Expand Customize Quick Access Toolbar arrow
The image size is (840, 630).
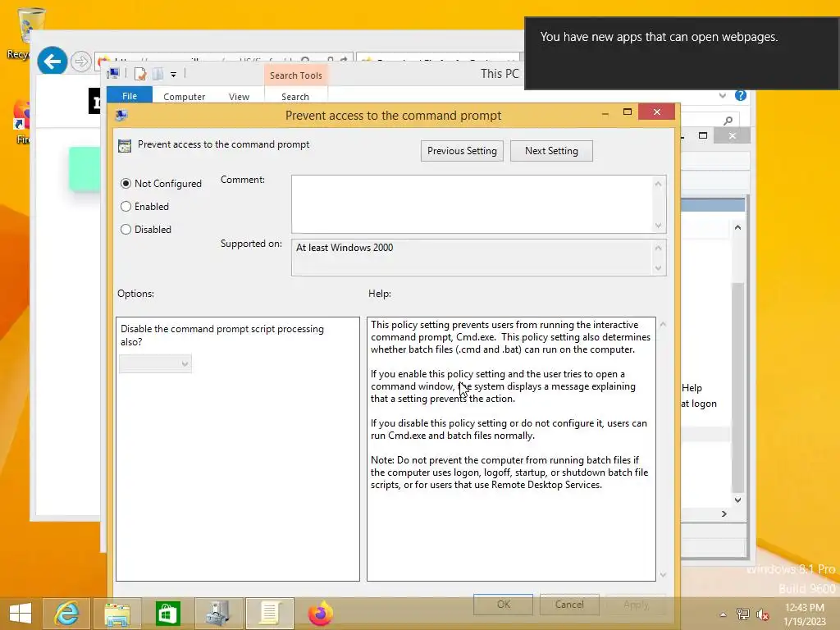(174, 75)
